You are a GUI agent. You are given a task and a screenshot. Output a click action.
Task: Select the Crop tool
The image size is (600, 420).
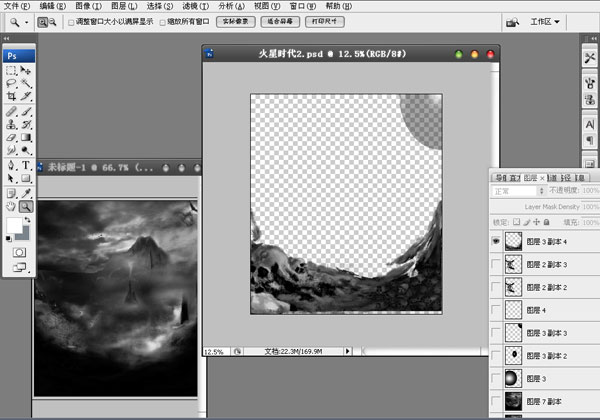(11, 96)
